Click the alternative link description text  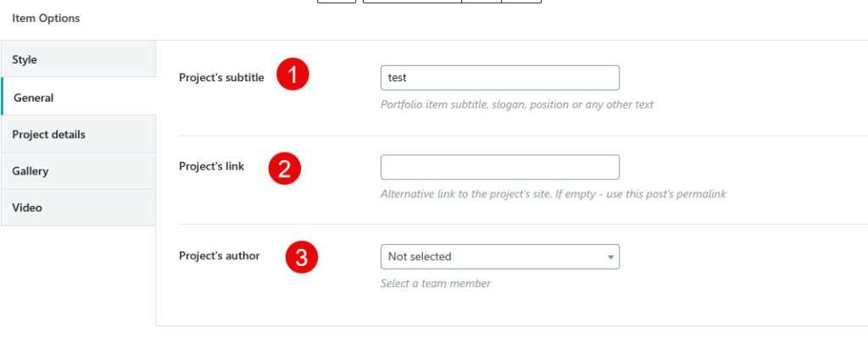tap(553, 194)
